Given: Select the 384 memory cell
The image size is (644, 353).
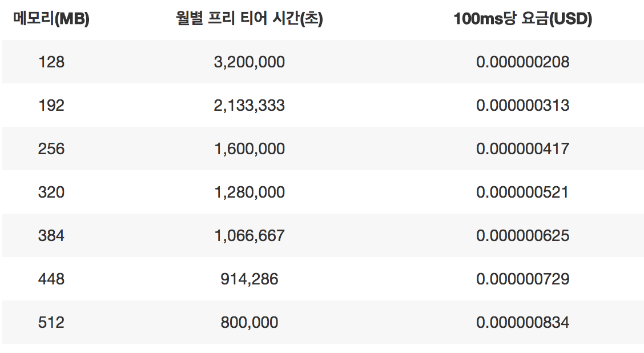Looking at the screenshot, I should point(51,235).
